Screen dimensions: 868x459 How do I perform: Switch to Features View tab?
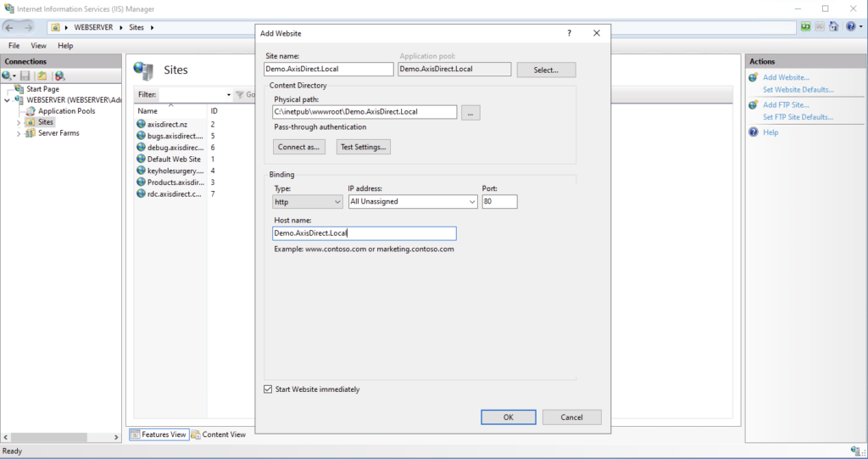[159, 434]
